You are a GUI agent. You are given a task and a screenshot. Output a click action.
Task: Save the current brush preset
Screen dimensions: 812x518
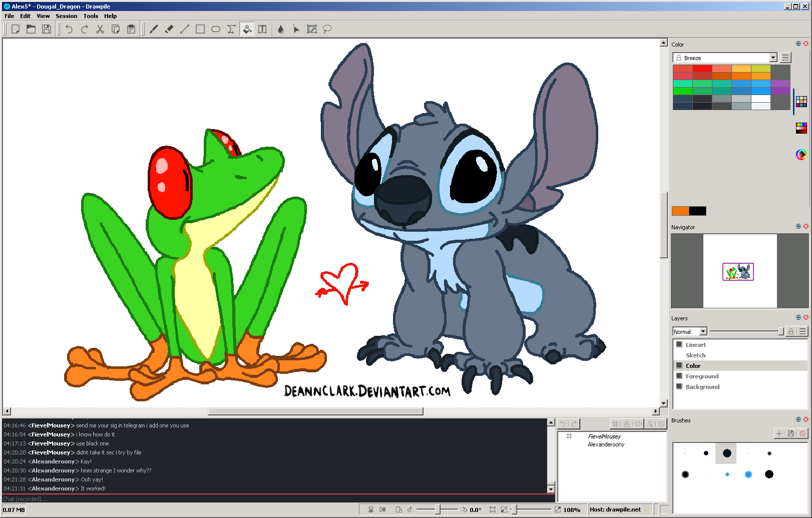pyautogui.click(x=791, y=433)
